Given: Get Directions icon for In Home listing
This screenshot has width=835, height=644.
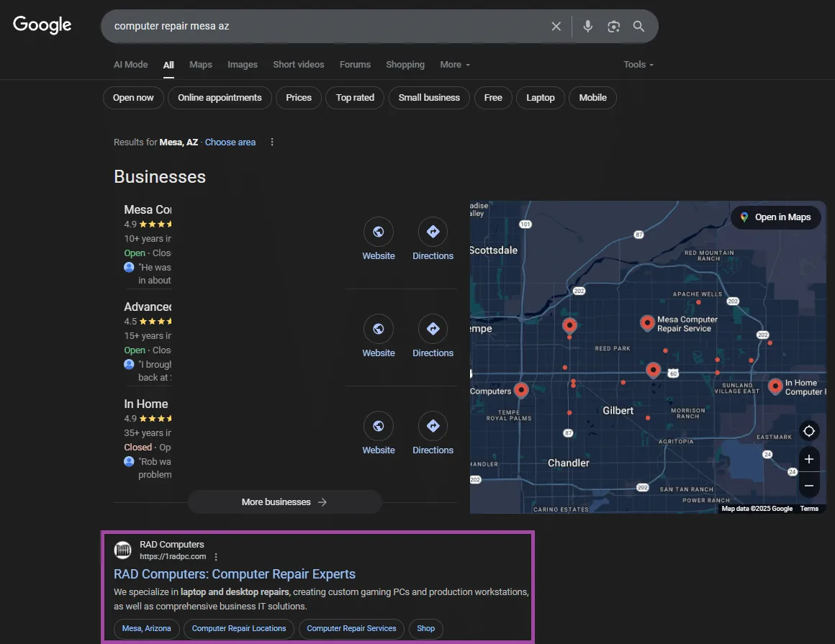Looking at the screenshot, I should [433, 426].
